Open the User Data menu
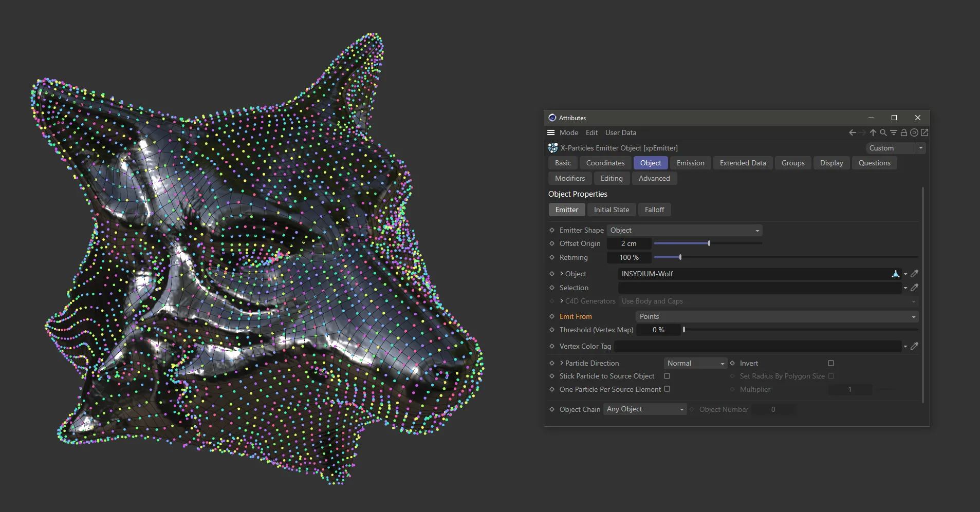 pos(620,132)
